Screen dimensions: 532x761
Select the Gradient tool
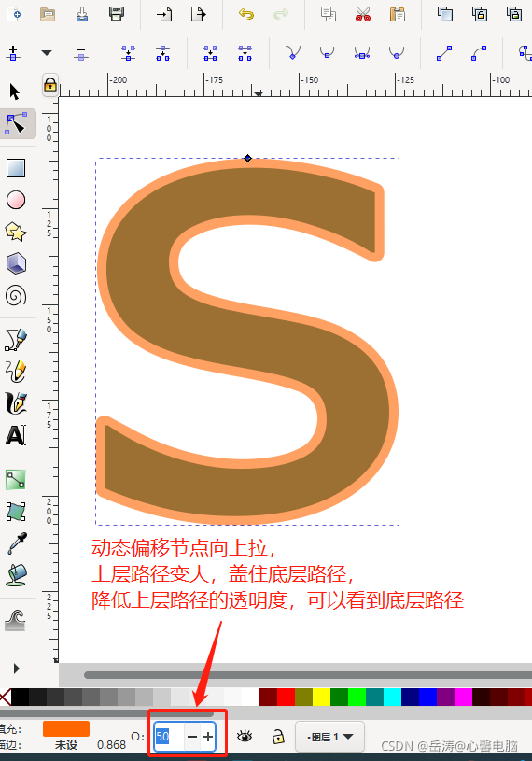(16, 480)
